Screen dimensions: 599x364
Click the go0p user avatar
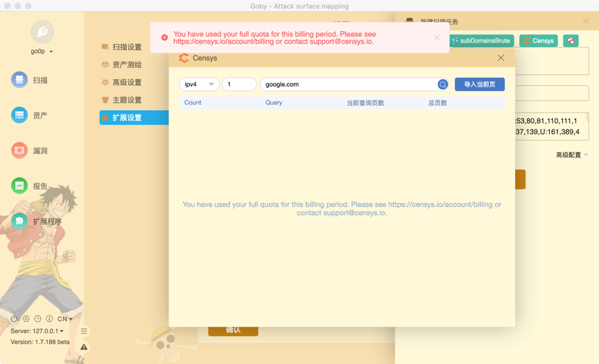42,32
